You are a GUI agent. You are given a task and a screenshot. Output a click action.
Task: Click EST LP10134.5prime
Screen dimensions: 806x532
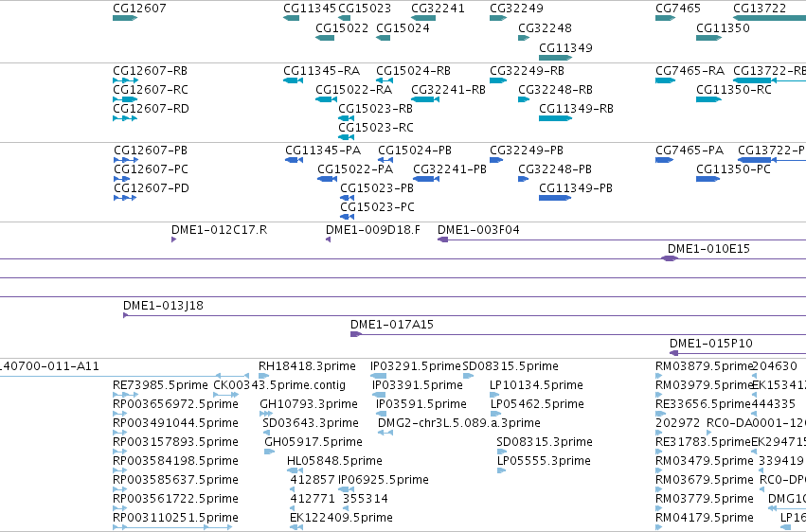pos(494,396)
